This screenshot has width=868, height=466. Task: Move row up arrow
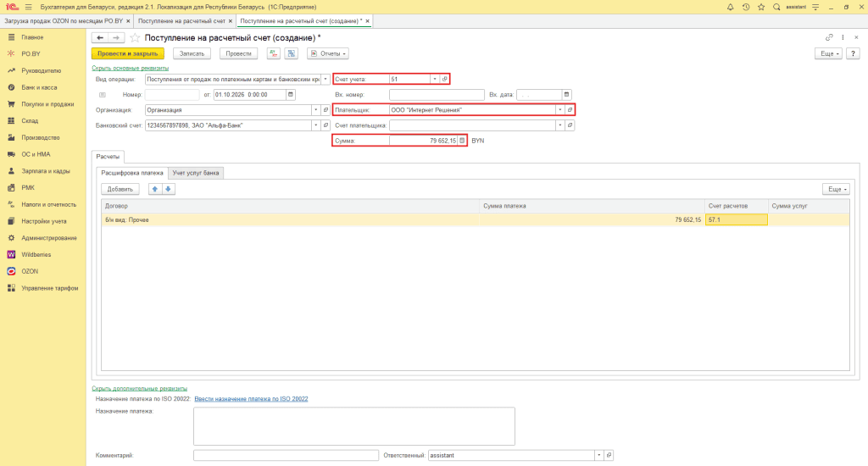[155, 189]
